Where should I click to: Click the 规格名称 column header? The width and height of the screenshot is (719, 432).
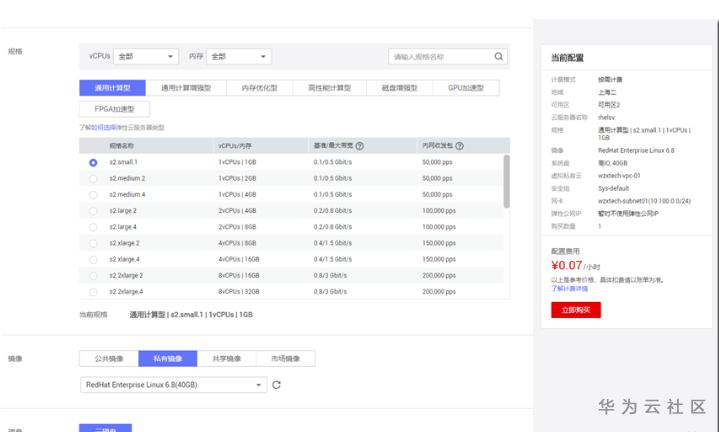(122, 146)
